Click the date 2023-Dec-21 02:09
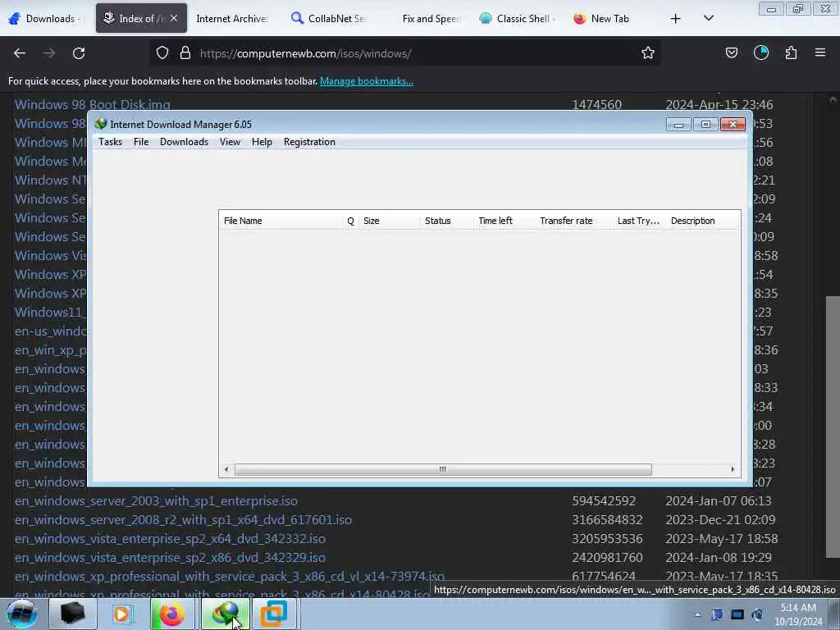Screen dimensions: 840x630 [720, 519]
